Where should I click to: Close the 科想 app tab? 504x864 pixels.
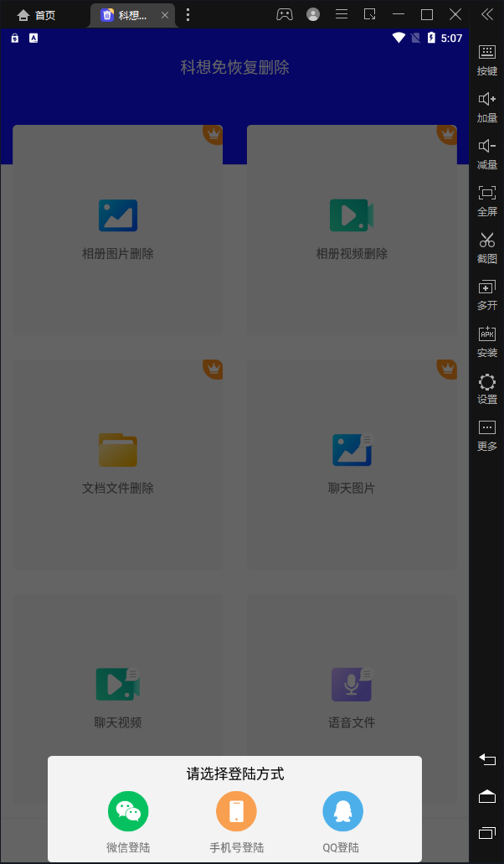tap(165, 15)
